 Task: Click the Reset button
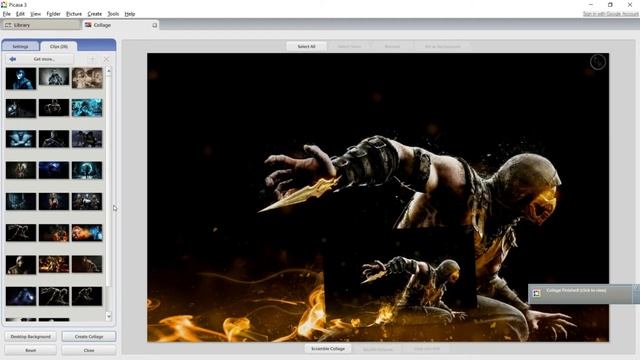pyautogui.click(x=31, y=350)
